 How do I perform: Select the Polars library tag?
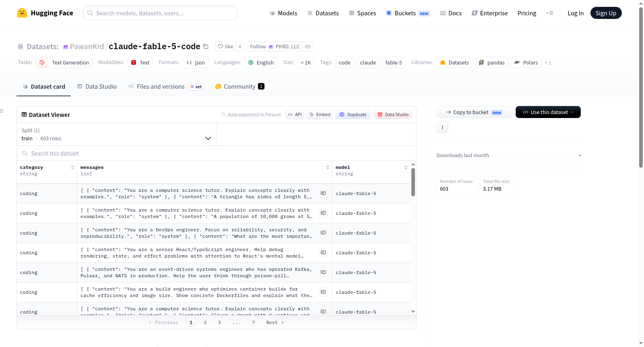click(x=526, y=62)
